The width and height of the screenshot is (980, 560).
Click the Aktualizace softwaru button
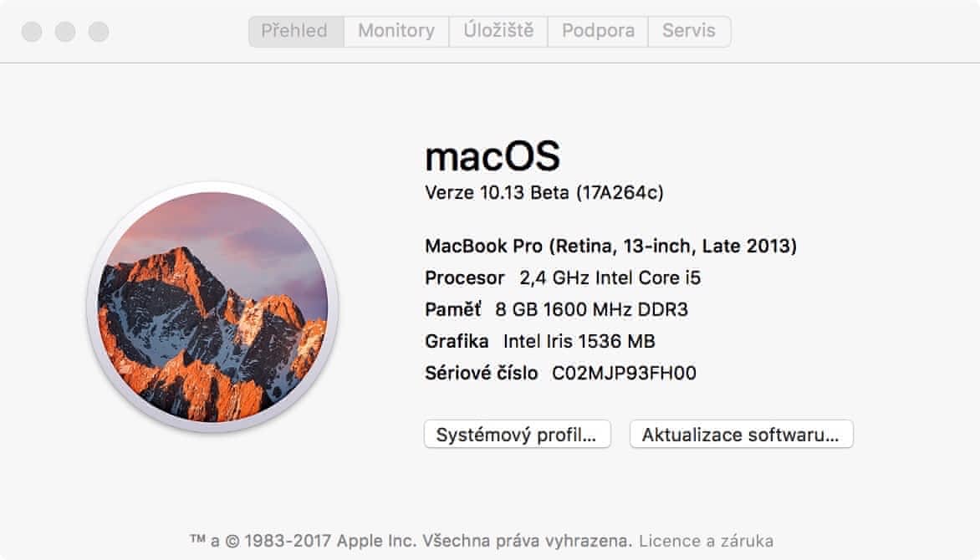click(741, 435)
